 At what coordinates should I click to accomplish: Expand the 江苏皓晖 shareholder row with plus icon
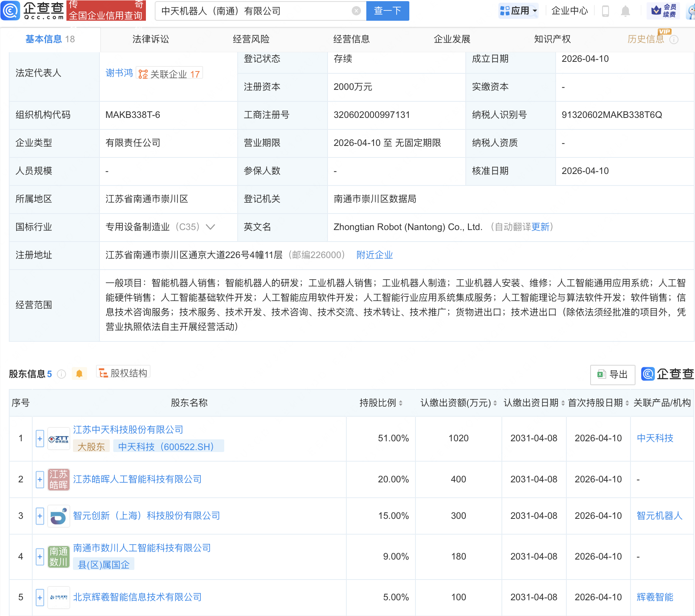(40, 479)
